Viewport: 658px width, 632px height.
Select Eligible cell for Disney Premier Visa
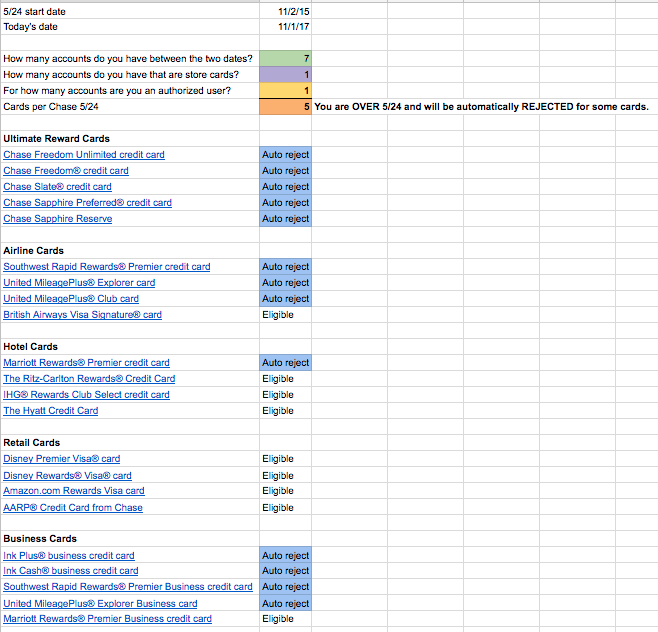coord(285,459)
